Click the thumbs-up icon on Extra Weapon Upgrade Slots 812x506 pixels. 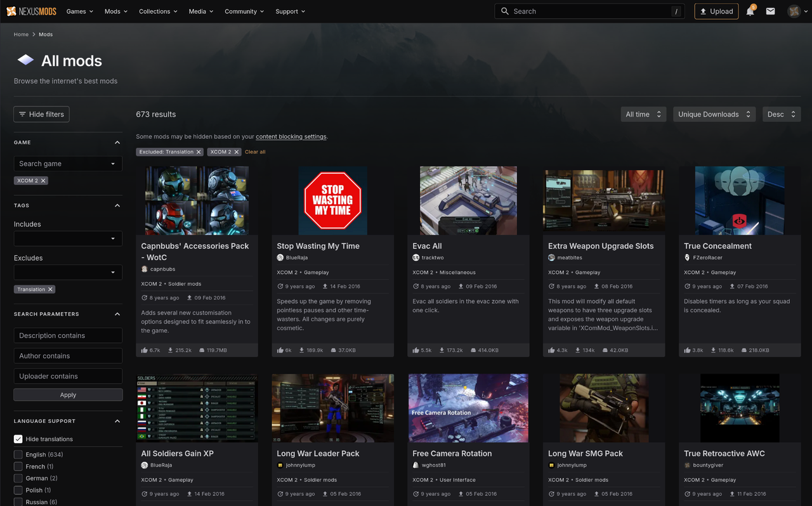point(552,350)
